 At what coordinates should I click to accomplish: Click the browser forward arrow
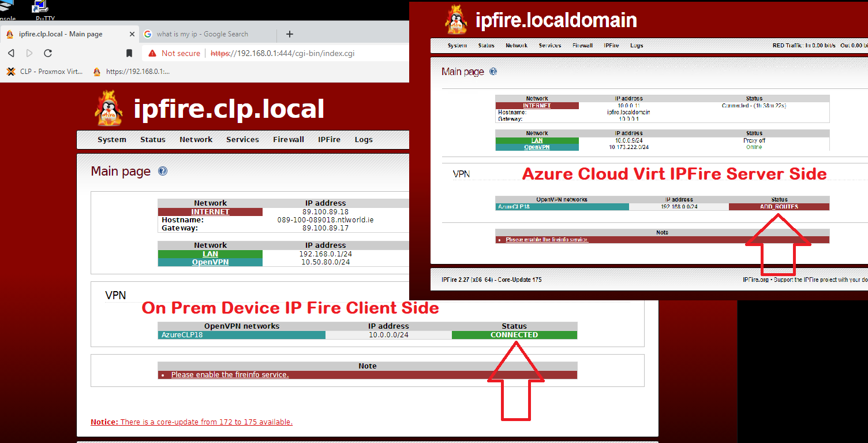pyautogui.click(x=29, y=53)
